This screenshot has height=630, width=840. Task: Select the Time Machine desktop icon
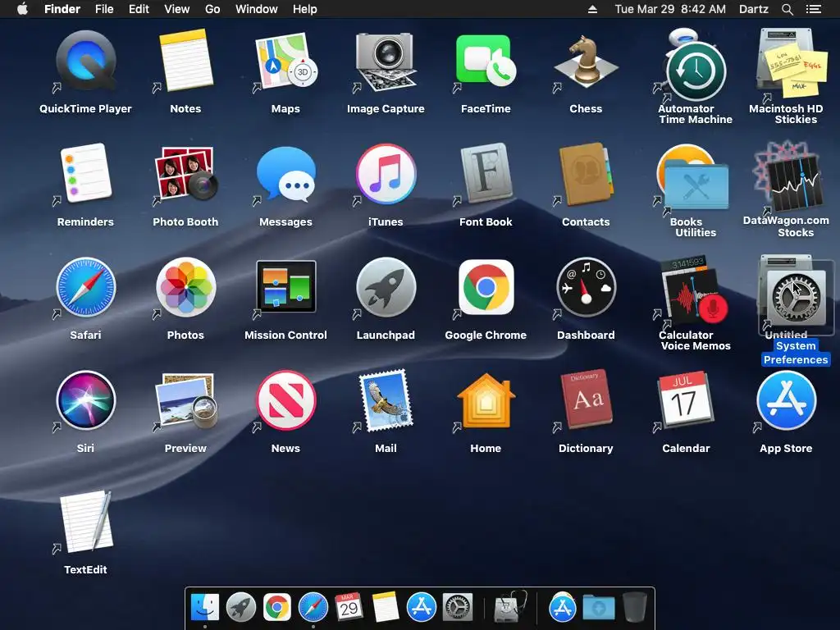[696, 71]
